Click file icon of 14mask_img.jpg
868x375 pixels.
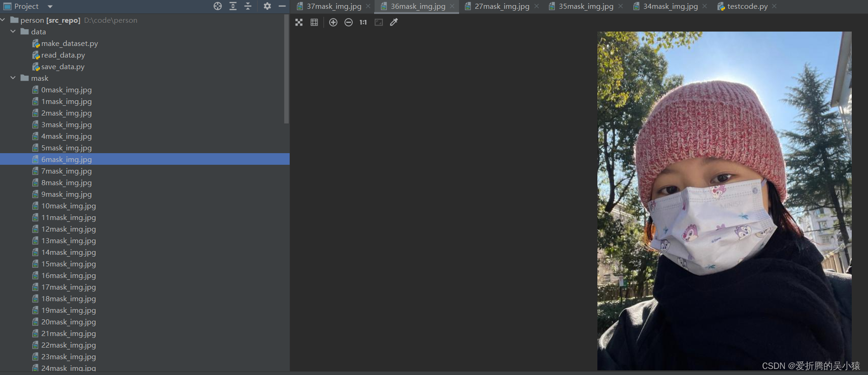[x=35, y=252]
